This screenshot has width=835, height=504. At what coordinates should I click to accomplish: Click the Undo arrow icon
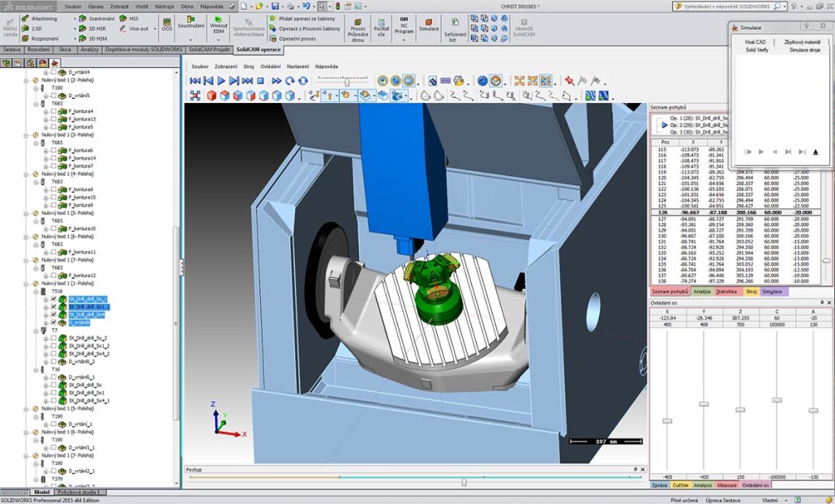point(306,6)
